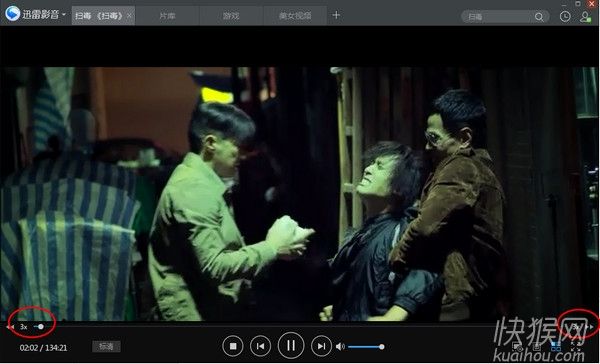
Task: Click the slow-down rewind arrow beside 3x
Action: click(10, 327)
